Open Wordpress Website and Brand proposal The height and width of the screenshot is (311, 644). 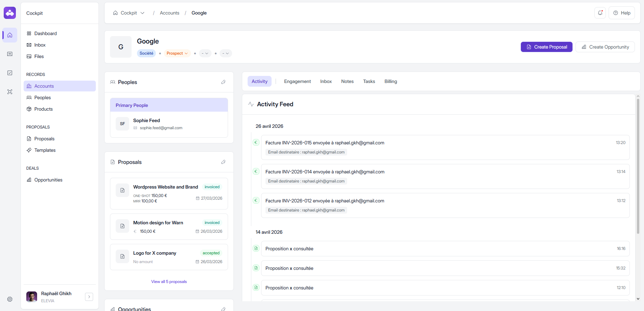(x=169, y=194)
